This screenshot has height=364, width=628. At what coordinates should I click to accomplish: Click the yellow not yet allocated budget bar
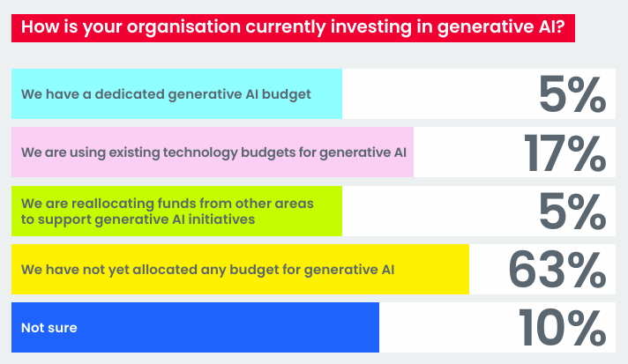pos(240,269)
